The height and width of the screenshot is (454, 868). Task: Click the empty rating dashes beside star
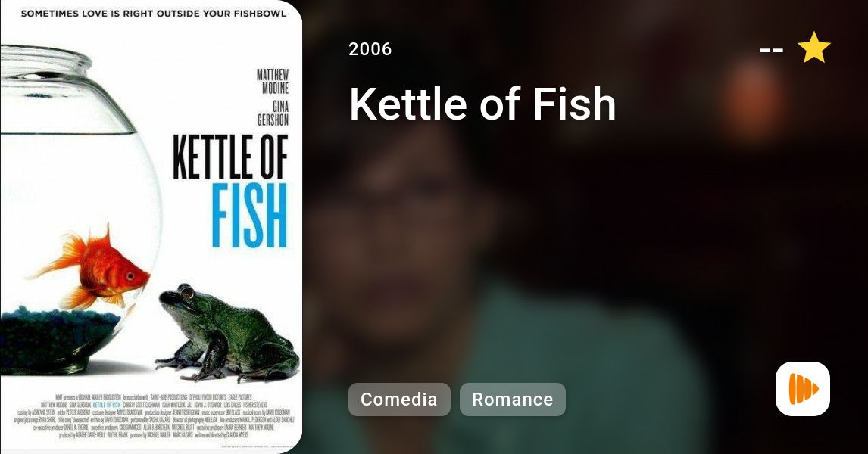(x=772, y=50)
